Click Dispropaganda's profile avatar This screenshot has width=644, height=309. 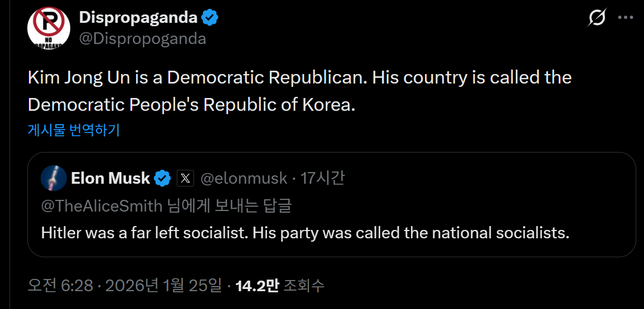pyautogui.click(x=49, y=28)
